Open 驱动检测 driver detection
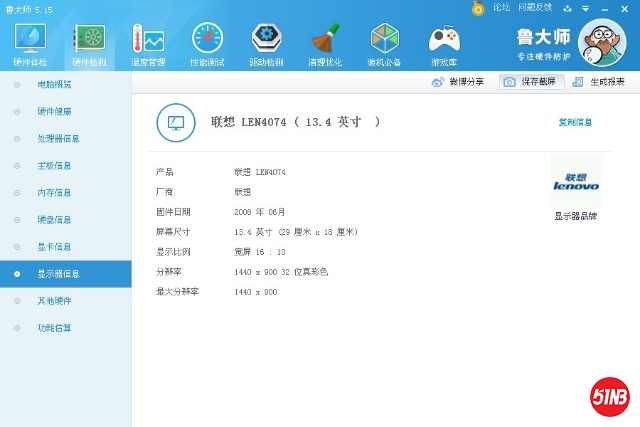640x427 pixels. click(266, 44)
